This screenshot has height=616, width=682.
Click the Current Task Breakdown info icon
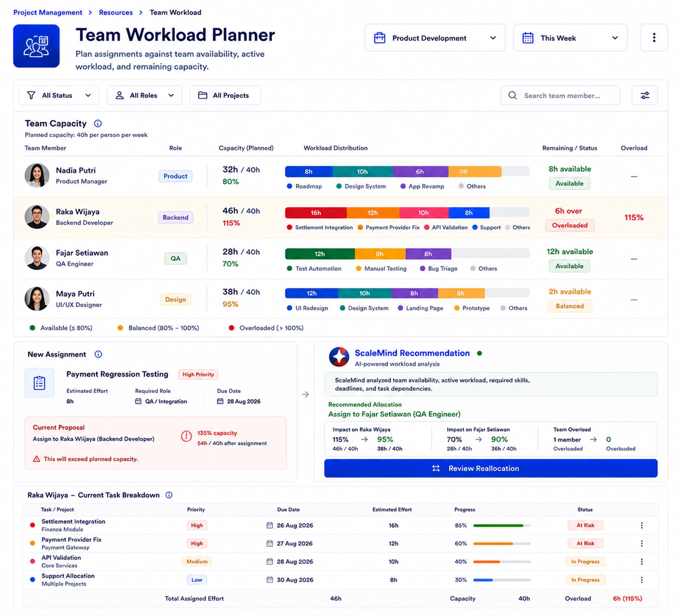pyautogui.click(x=169, y=495)
